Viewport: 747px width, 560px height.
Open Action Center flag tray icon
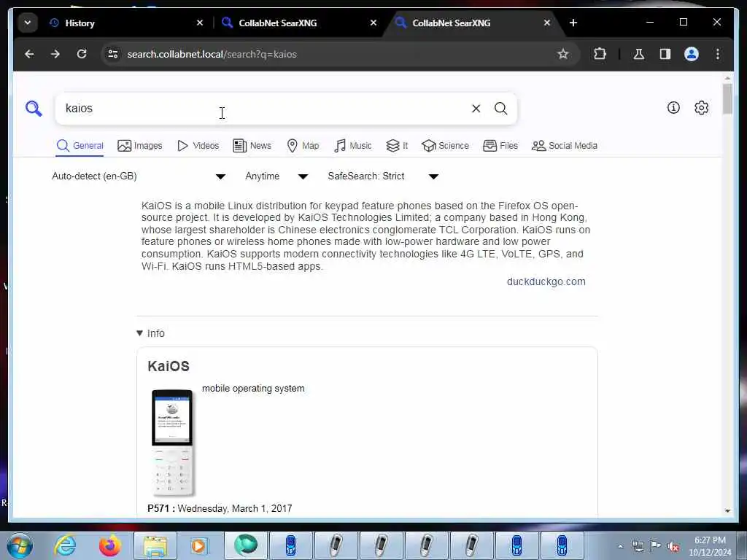(x=656, y=547)
